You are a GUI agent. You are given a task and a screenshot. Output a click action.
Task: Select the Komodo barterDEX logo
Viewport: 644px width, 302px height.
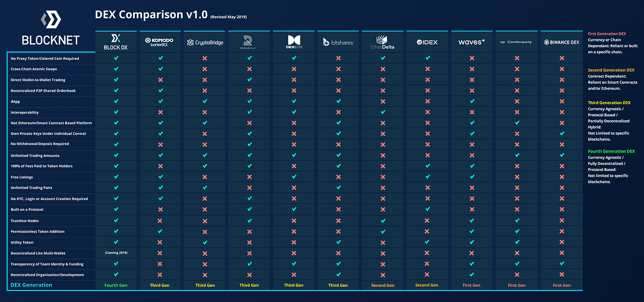coord(160,42)
